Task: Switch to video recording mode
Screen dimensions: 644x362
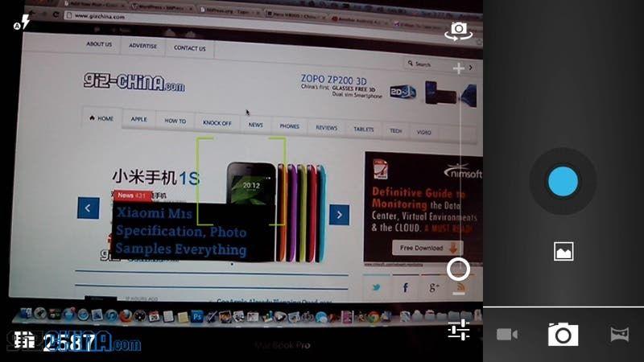Action: point(507,335)
